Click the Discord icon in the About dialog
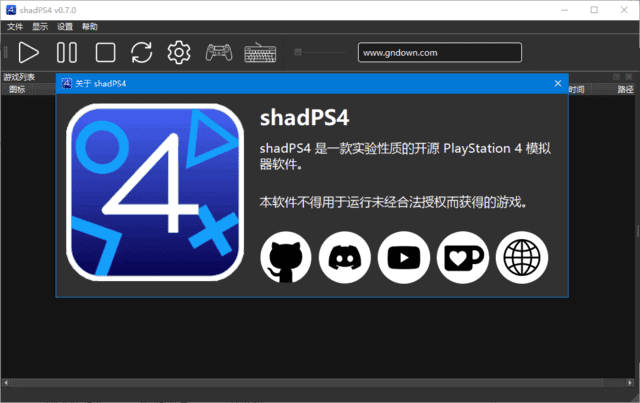Screen dimensions: 640x403 [345, 257]
